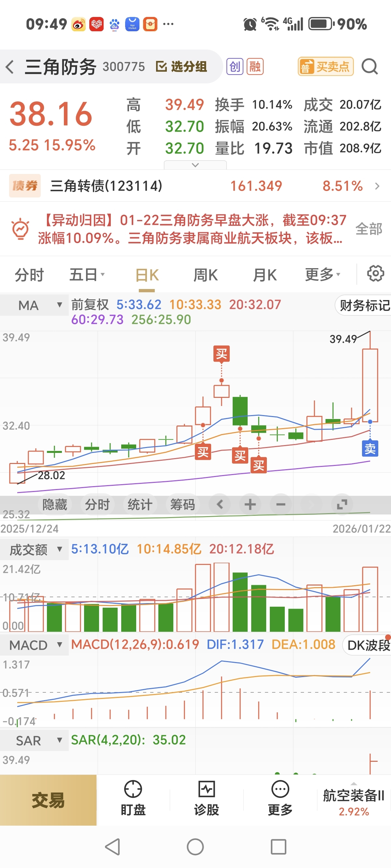
Task: Expand 五日 period dropdown
Action: 87,275
